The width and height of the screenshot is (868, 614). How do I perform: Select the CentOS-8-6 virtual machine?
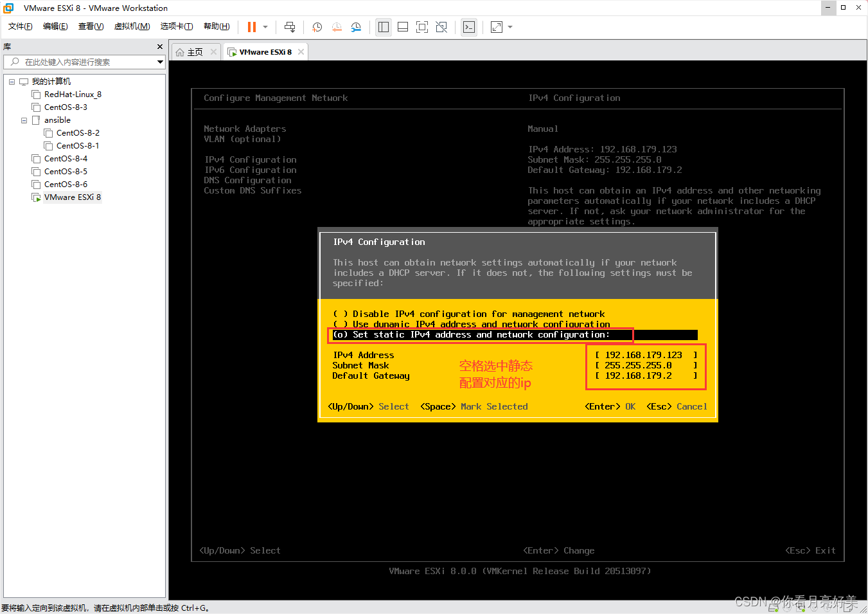point(66,185)
